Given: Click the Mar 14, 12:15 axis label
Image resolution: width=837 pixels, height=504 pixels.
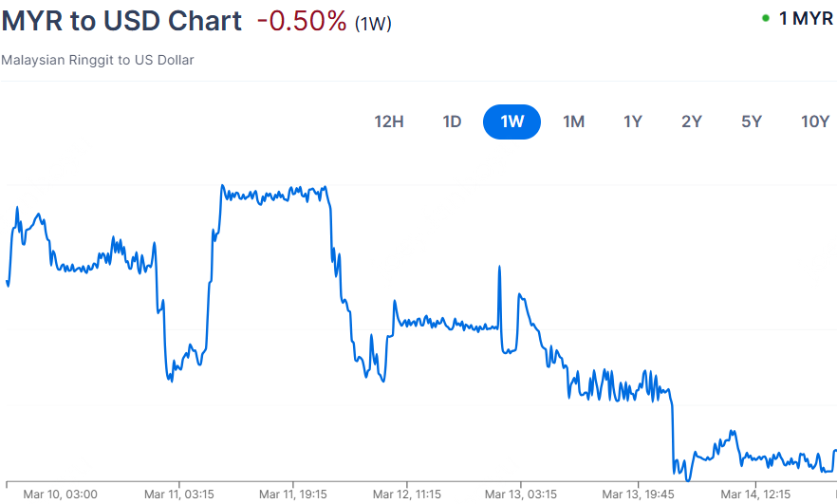Looking at the screenshot, I should pos(755,494).
